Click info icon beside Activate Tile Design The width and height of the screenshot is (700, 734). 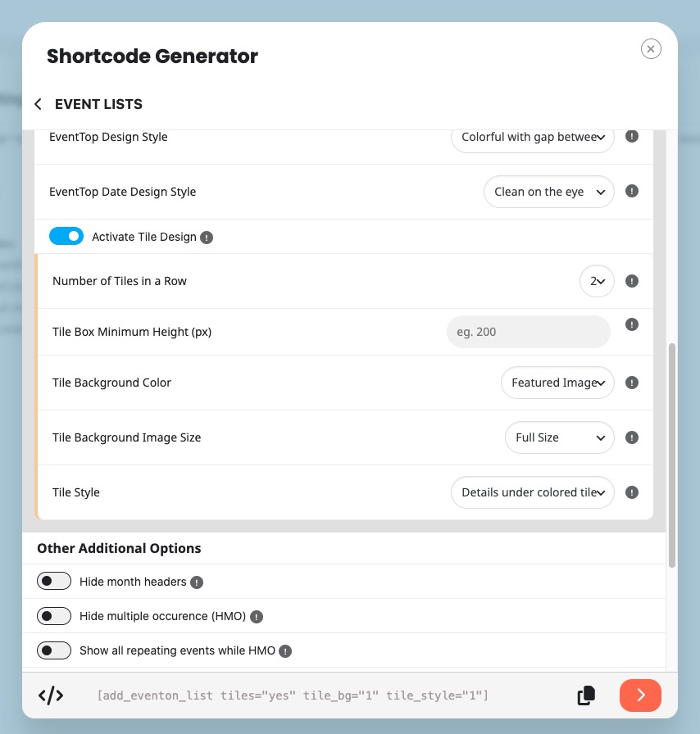tap(207, 238)
